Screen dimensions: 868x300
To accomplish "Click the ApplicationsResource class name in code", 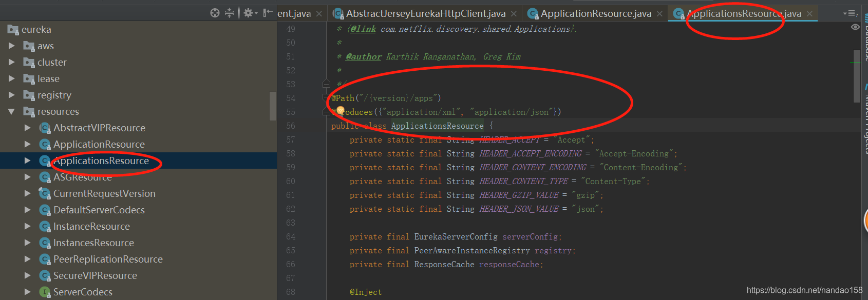I will pyautogui.click(x=438, y=126).
